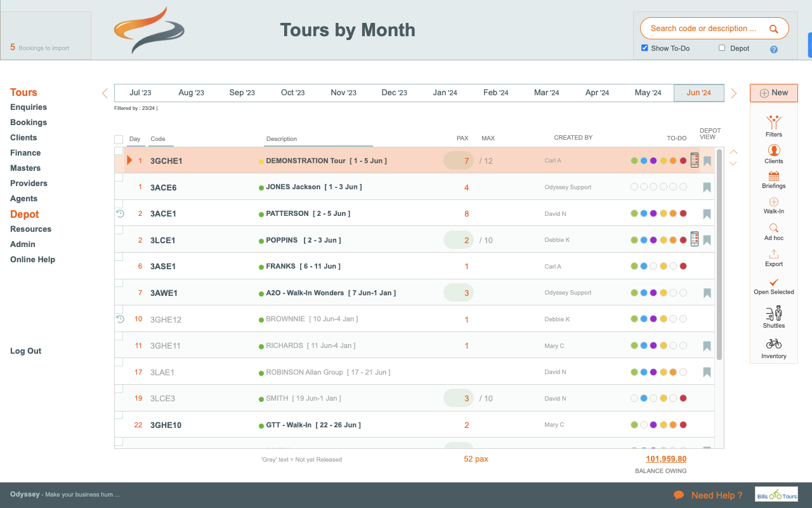Select the Walk-In icon
This screenshot has height=508, width=812.
point(773,202)
